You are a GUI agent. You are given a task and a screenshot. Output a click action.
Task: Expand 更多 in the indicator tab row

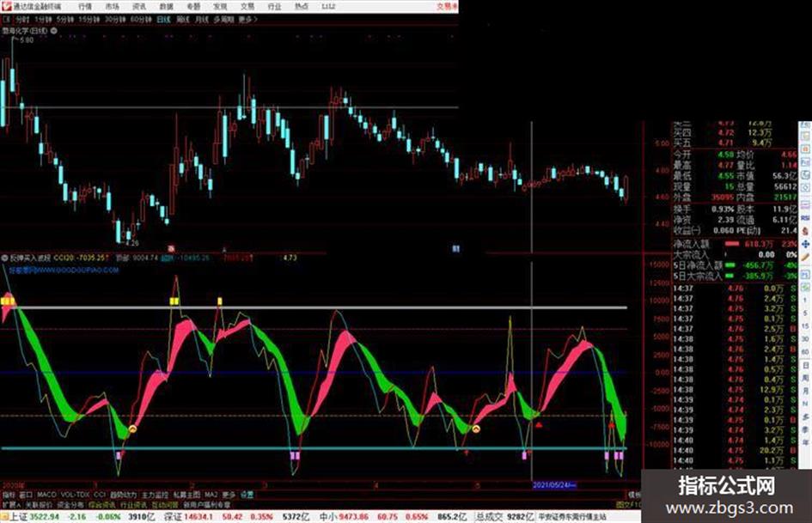(x=229, y=495)
